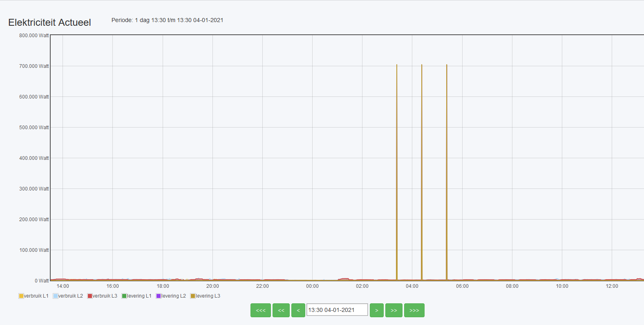The image size is (644, 325).
Task: Click the 500.000 Watt axis label
Action: 34,128
